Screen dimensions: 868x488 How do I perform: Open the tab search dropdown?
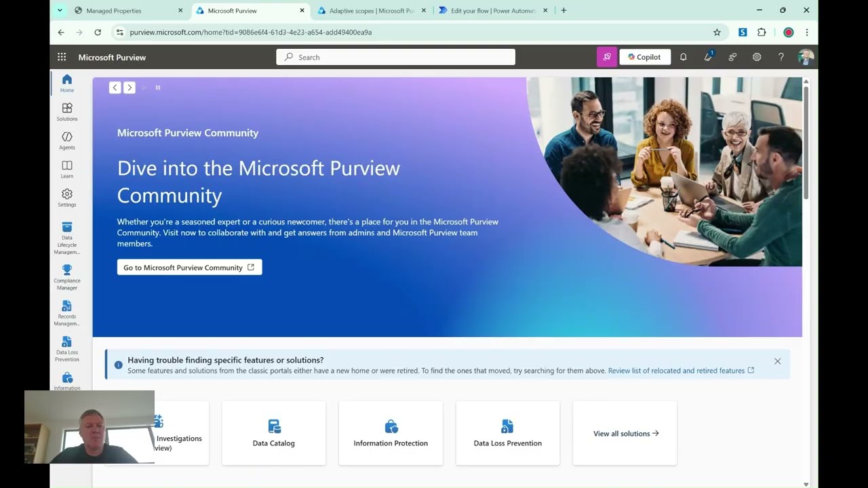pos(60,10)
